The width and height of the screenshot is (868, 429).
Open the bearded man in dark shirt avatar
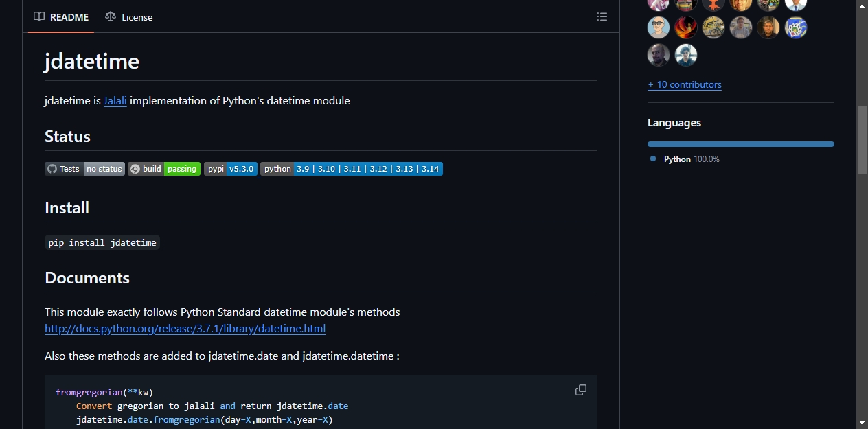tap(768, 27)
